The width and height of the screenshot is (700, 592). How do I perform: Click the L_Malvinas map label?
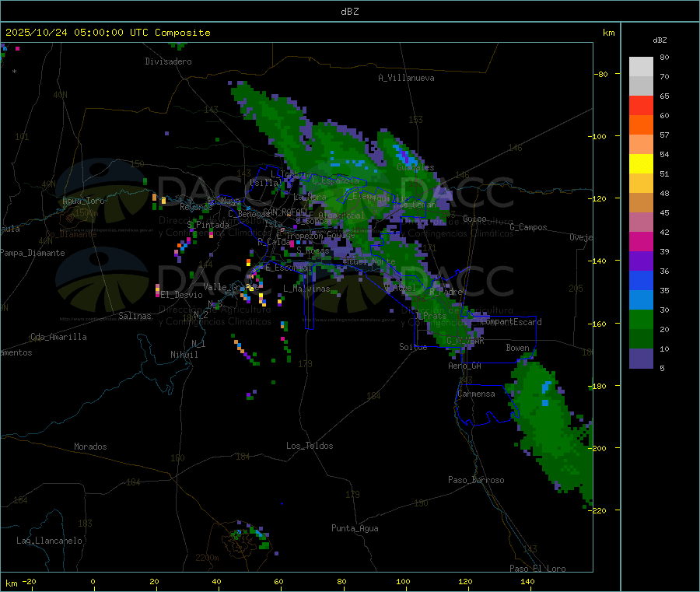pos(306,289)
